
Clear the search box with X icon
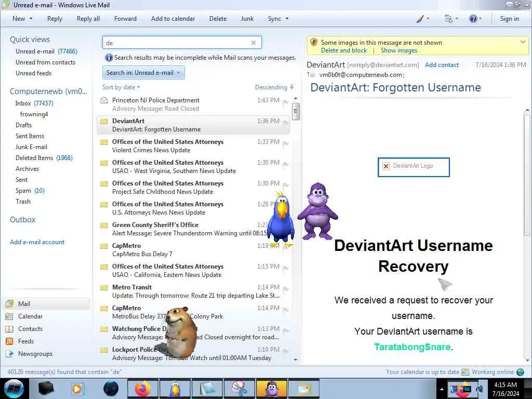click(x=254, y=43)
